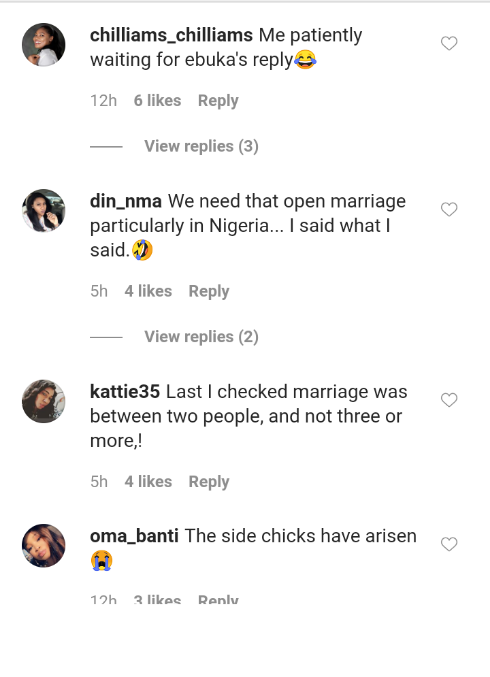The width and height of the screenshot is (490, 677).
Task: View kattie35's profile photo
Action: 44,401
